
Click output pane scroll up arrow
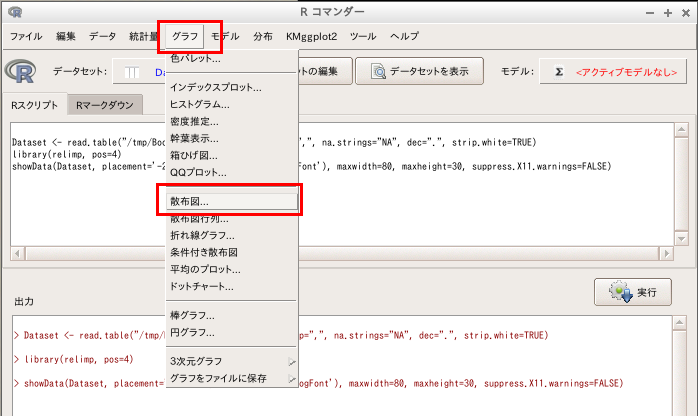coord(680,323)
